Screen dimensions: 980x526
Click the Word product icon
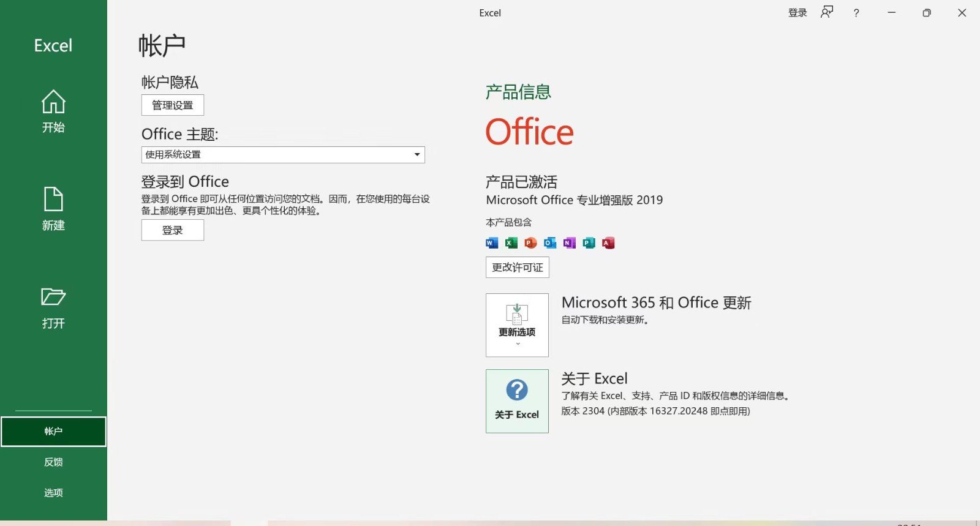tap(492, 243)
